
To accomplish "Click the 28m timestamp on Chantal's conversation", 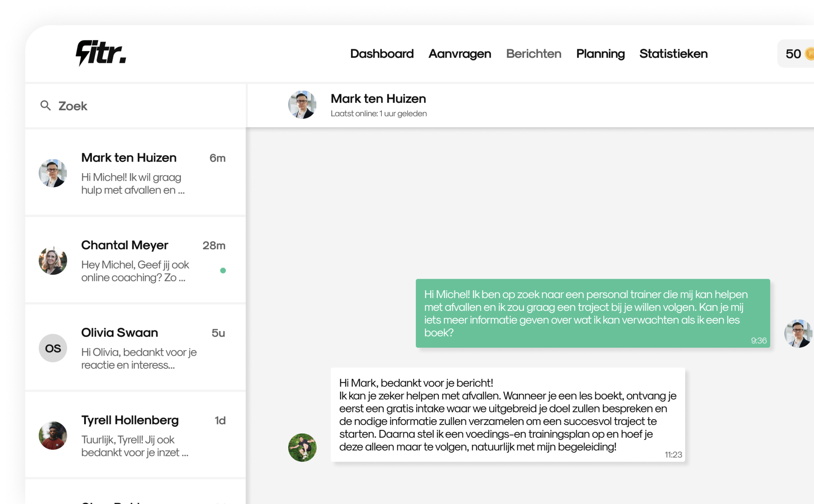I will 214,246.
